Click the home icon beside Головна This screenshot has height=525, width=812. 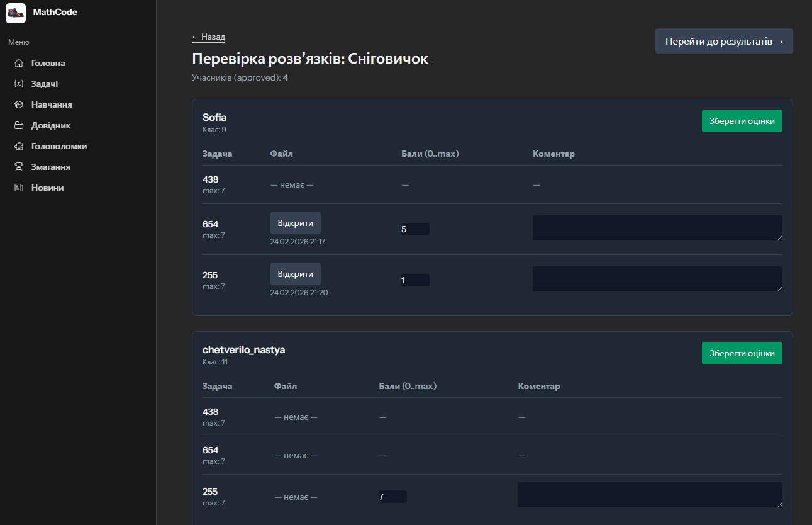click(19, 63)
